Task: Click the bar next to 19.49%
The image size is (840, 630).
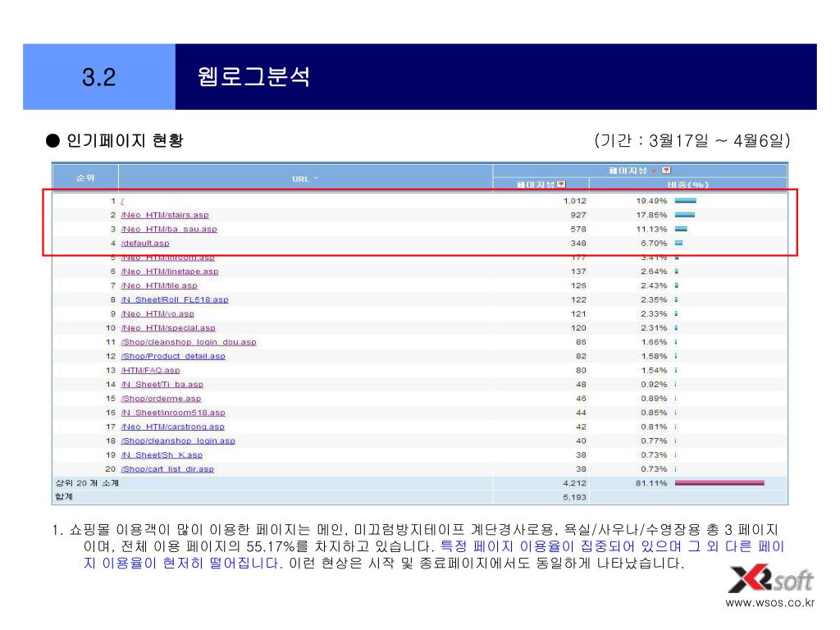Action: [x=685, y=201]
